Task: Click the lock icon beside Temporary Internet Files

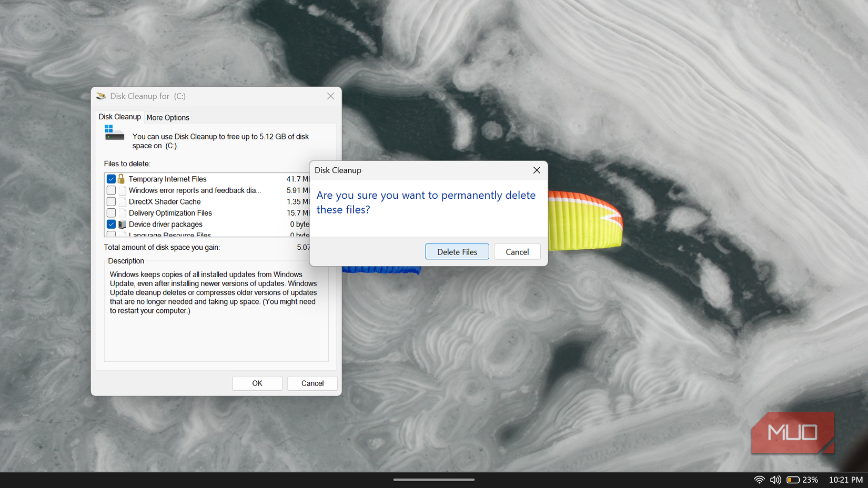Action: 122,179
